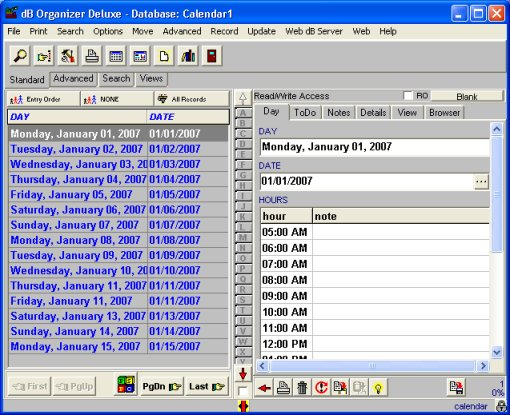The height and width of the screenshot is (415, 510).
Task: Open the Record menu
Action: (x=224, y=31)
